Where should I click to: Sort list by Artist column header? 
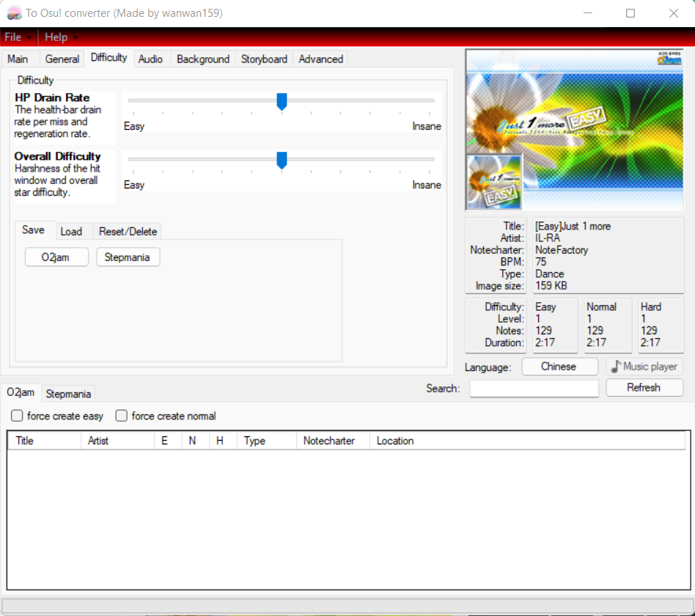pyautogui.click(x=117, y=441)
